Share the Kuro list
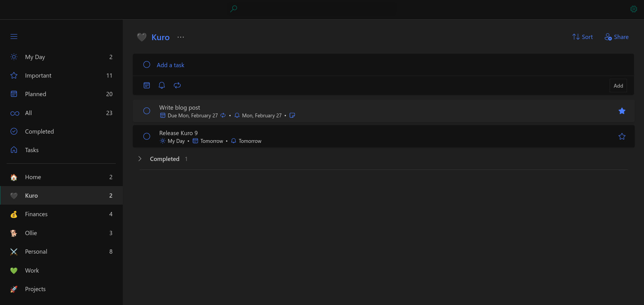 coord(617,37)
